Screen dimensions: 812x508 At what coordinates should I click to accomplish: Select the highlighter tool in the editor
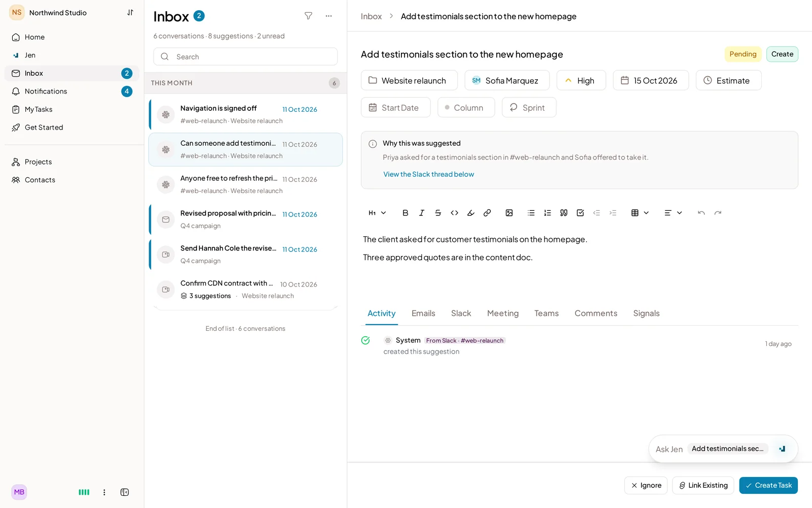[471, 213]
